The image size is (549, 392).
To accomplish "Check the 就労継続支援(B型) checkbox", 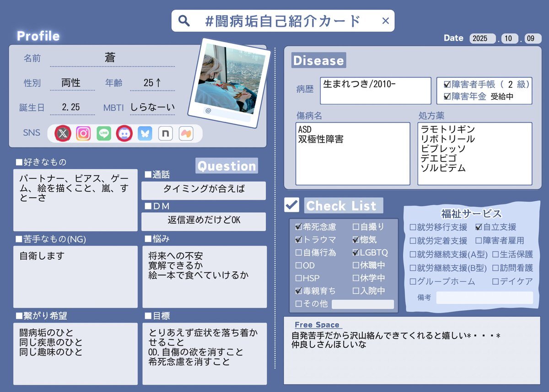I will tap(413, 268).
